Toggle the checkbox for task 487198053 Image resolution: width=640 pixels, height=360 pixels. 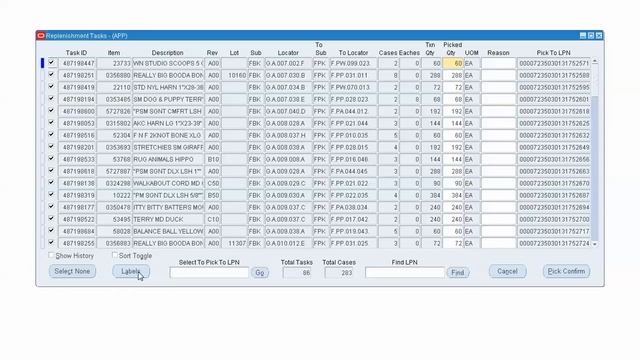tap(51, 122)
